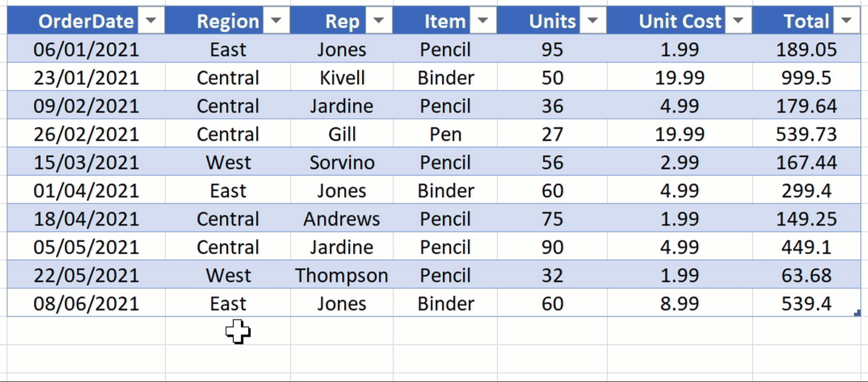This screenshot has height=382, width=868.
Task: Select the OrderDate header cell
Action: 86,21
